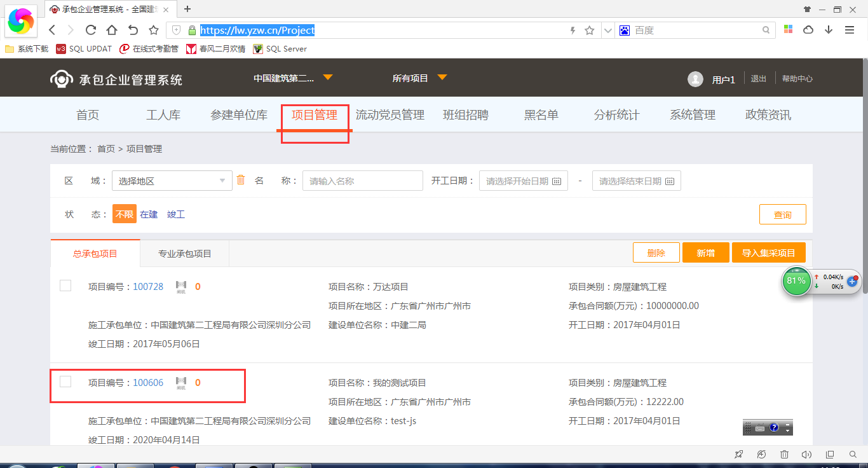Open calendar icon in end date field
868x468 pixels.
pyautogui.click(x=670, y=181)
